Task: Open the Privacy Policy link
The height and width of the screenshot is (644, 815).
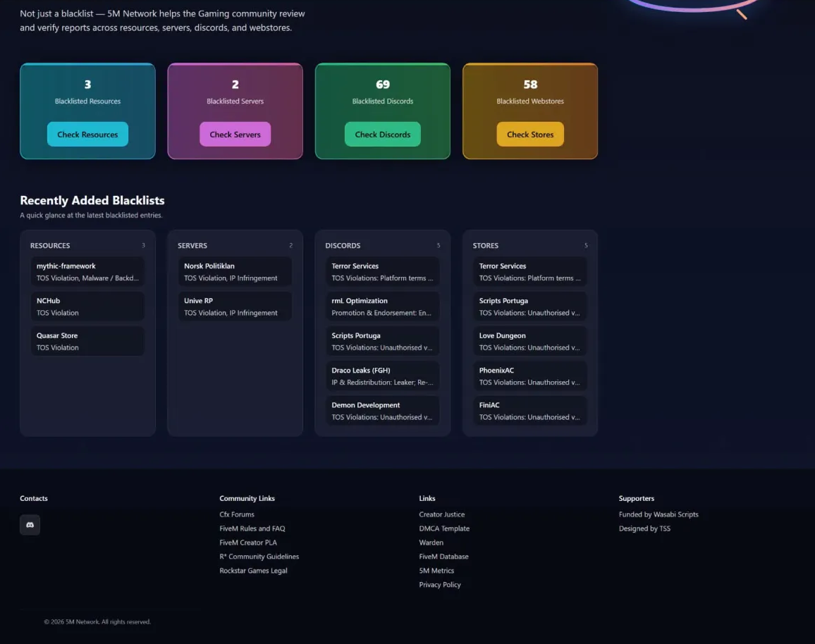Action: pyautogui.click(x=440, y=584)
